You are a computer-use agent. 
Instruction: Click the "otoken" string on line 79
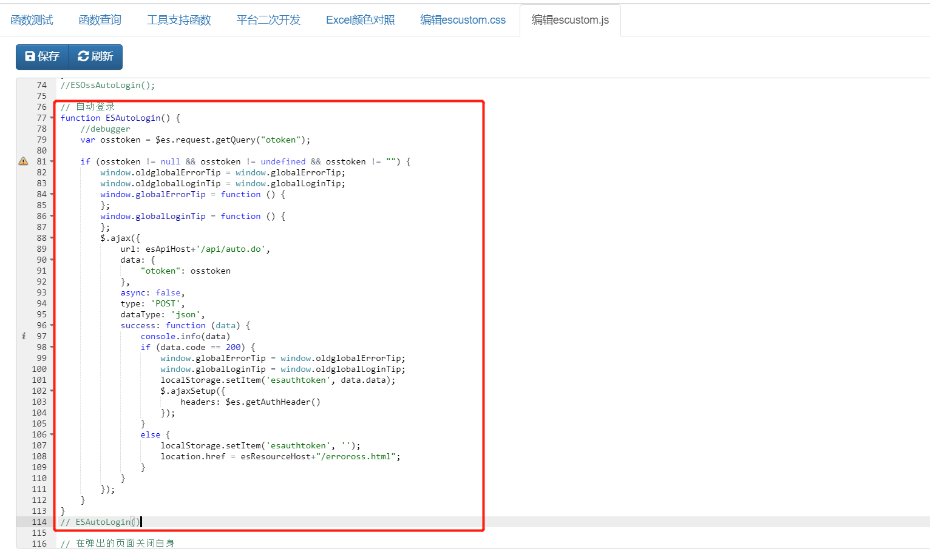coord(281,140)
